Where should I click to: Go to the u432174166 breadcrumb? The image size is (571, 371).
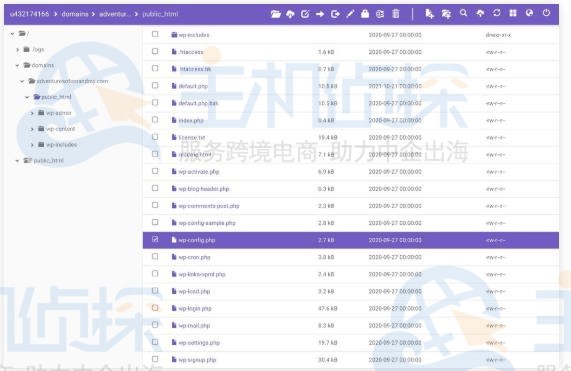point(29,14)
